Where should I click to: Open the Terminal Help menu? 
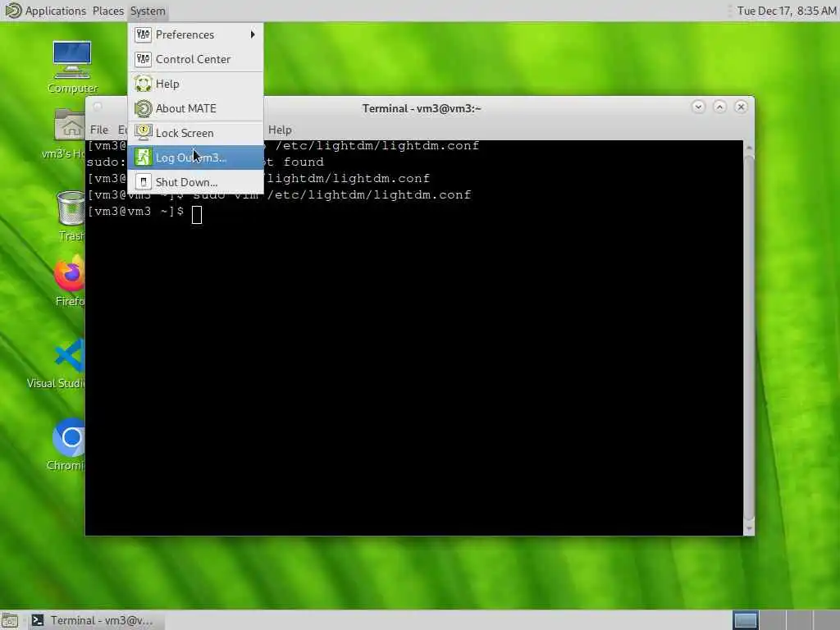pos(280,130)
